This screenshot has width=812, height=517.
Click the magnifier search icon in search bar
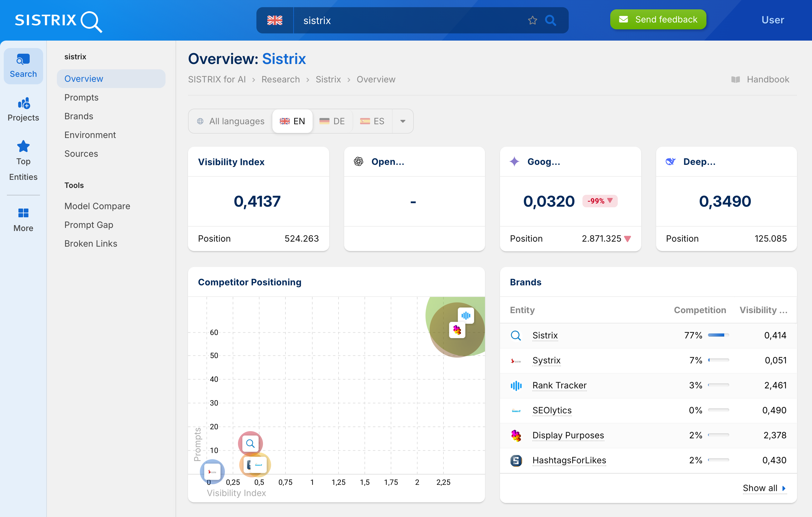pos(550,21)
